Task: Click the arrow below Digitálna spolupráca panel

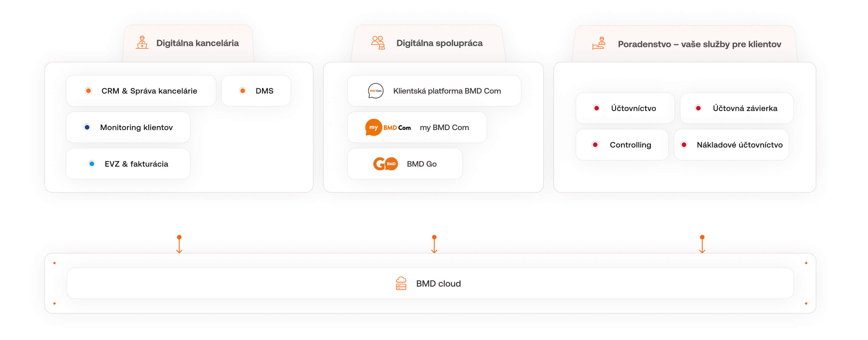Action: [434, 244]
